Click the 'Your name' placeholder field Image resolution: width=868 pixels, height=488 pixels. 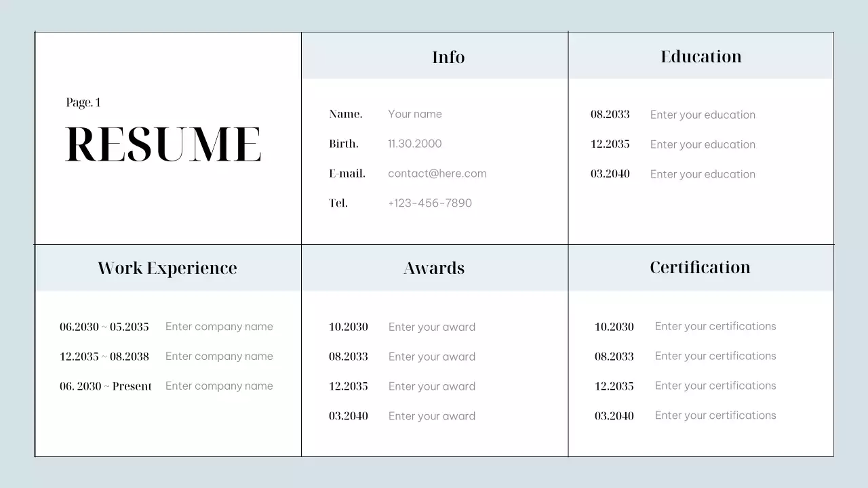pos(414,114)
